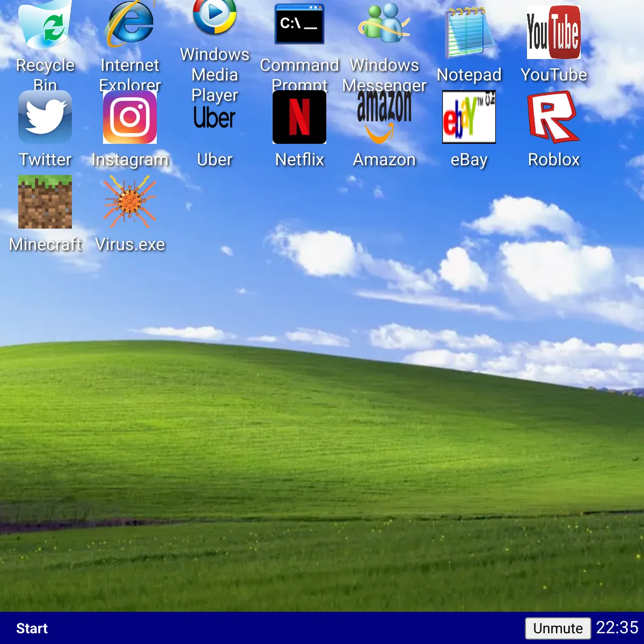The image size is (644, 644).
Task: Launch the Roblox icon
Action: pyautogui.click(x=554, y=117)
